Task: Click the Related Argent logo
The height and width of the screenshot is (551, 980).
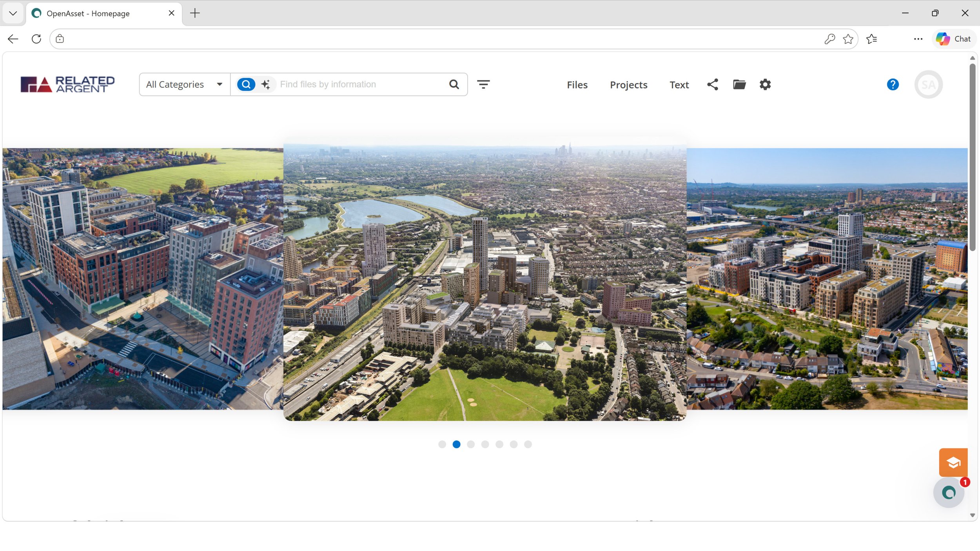Action: pyautogui.click(x=67, y=84)
